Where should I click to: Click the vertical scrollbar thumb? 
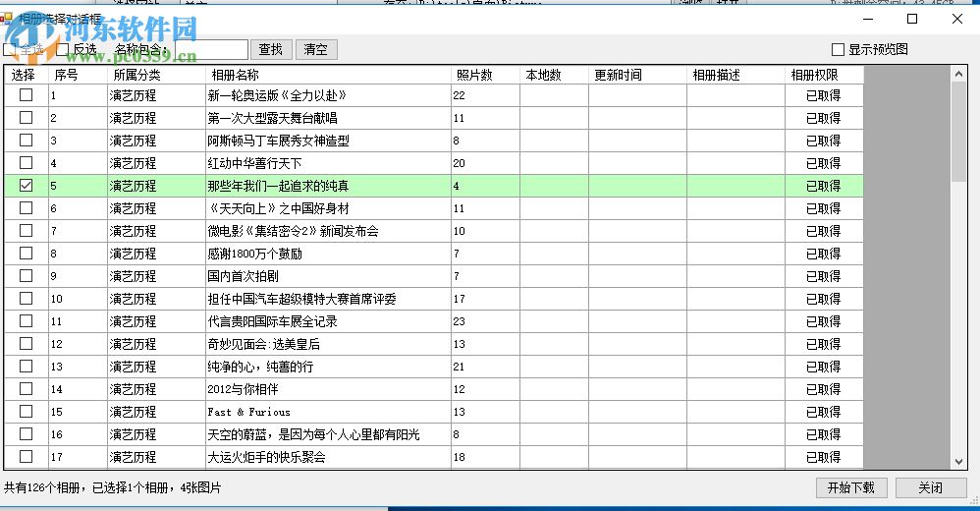[x=958, y=132]
